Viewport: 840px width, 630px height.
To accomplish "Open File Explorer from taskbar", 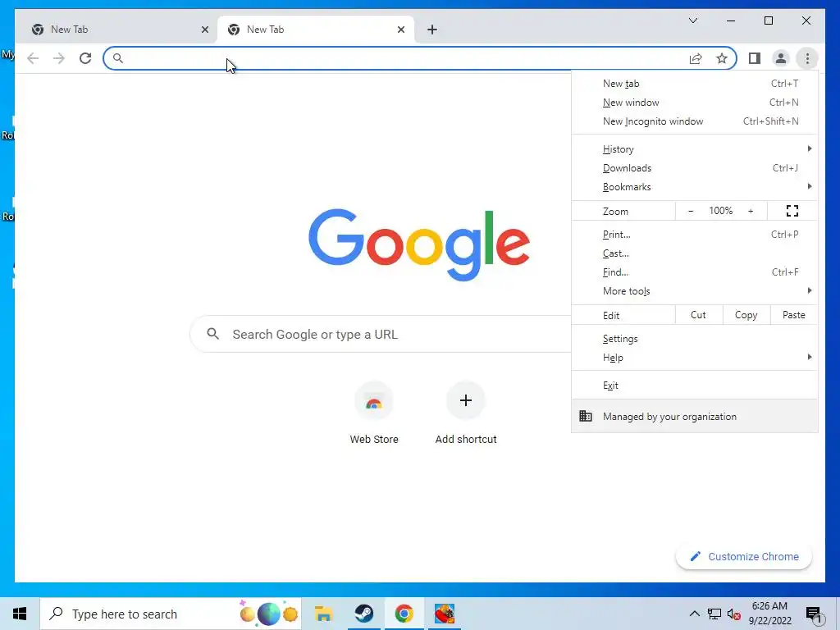I will [323, 614].
